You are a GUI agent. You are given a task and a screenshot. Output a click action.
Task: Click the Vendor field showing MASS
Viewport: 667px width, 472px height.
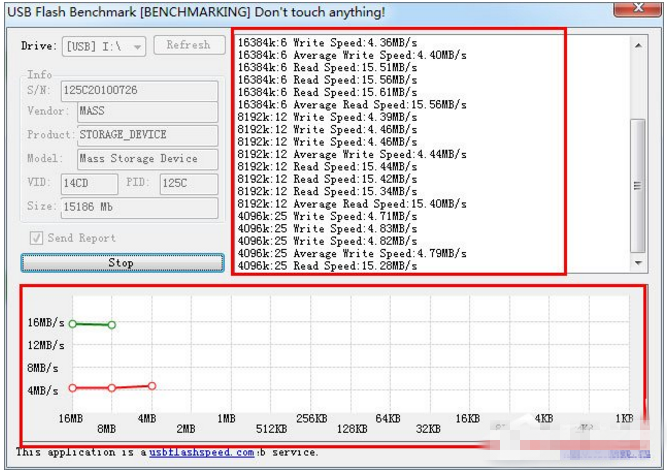tap(148, 111)
